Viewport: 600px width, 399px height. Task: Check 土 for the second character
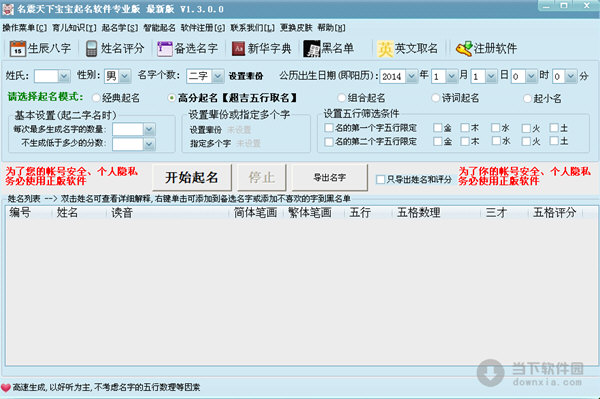click(x=554, y=141)
